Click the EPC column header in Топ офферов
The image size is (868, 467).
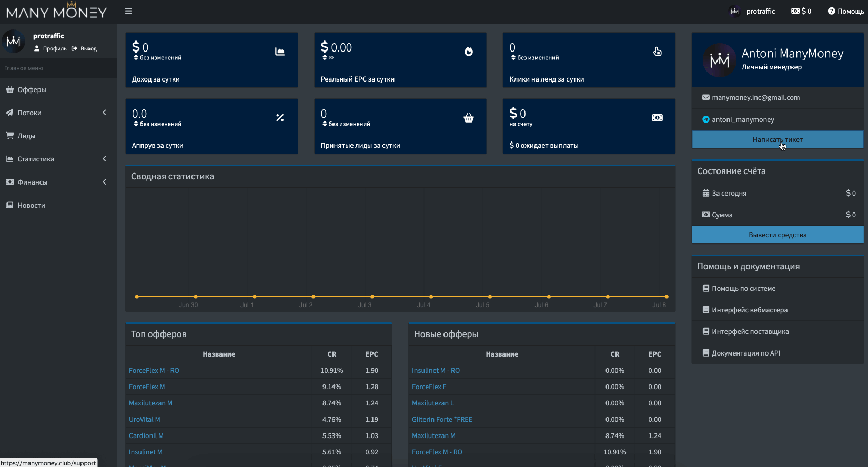click(372, 354)
